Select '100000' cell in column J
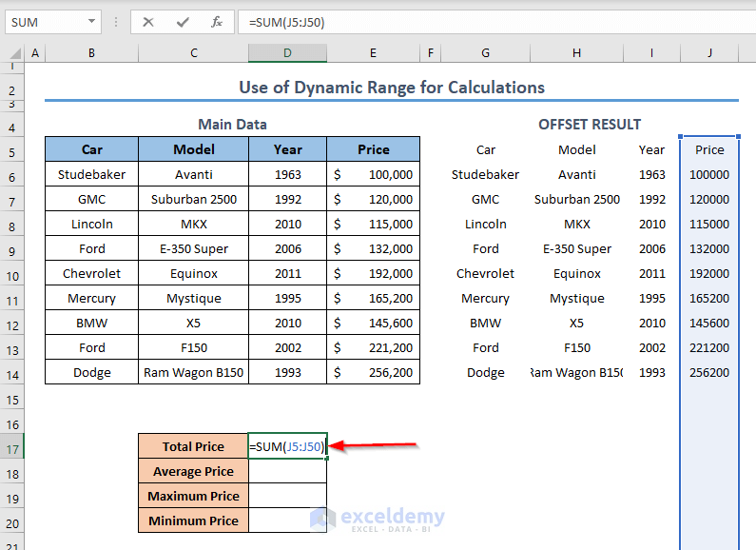This screenshot has width=756, height=550. tap(709, 175)
